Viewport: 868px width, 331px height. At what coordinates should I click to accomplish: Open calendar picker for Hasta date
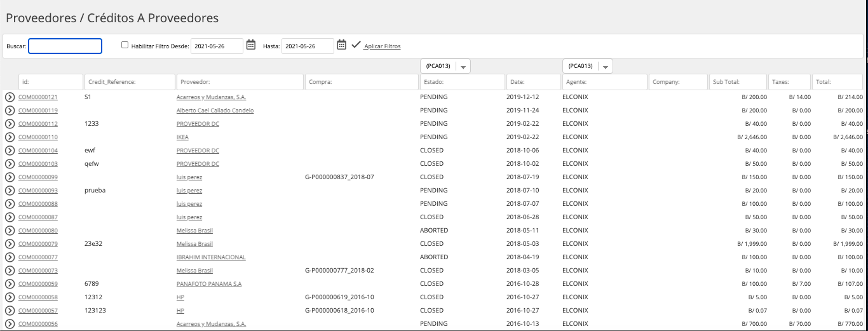click(x=341, y=44)
